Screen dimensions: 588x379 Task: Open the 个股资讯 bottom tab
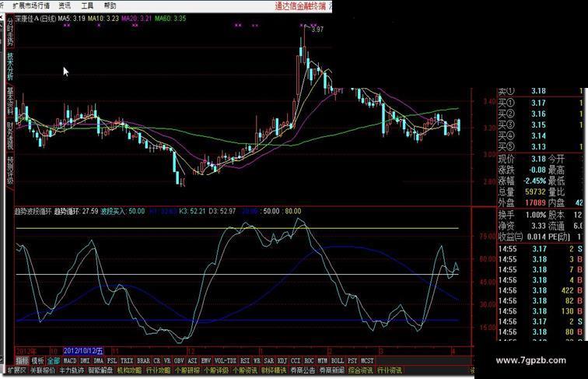click(245, 370)
